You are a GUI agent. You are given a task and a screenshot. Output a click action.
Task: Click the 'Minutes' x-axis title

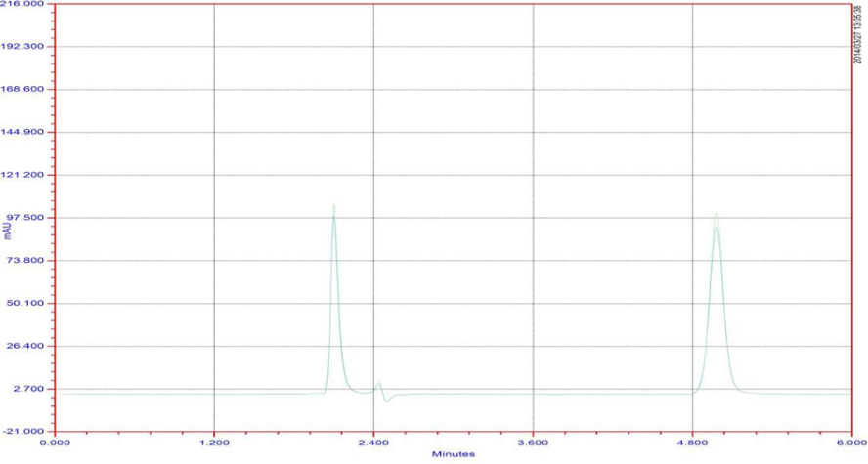[454, 454]
